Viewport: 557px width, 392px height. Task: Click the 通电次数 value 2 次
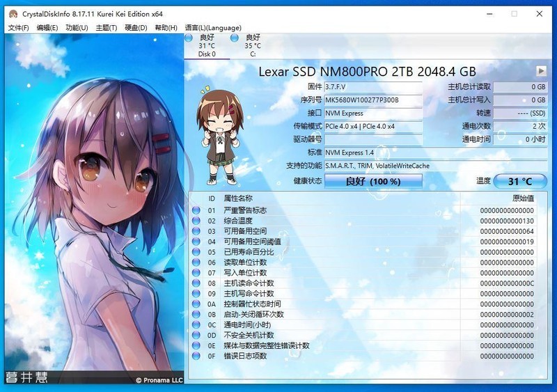point(520,126)
